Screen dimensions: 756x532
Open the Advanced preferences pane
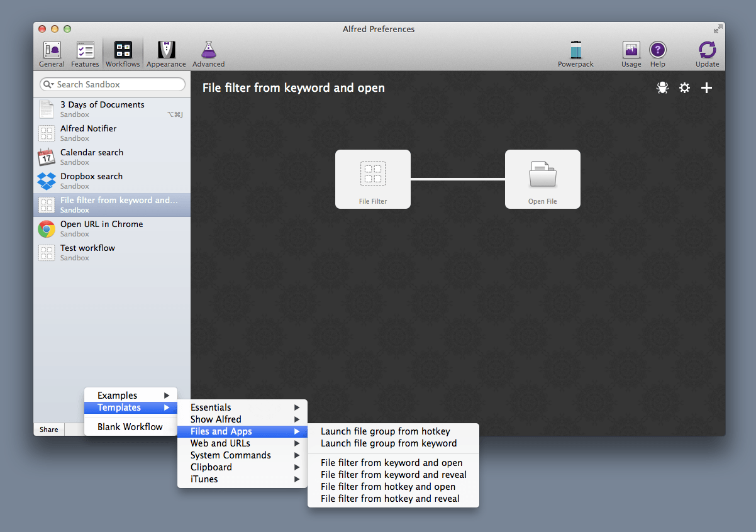208,53
